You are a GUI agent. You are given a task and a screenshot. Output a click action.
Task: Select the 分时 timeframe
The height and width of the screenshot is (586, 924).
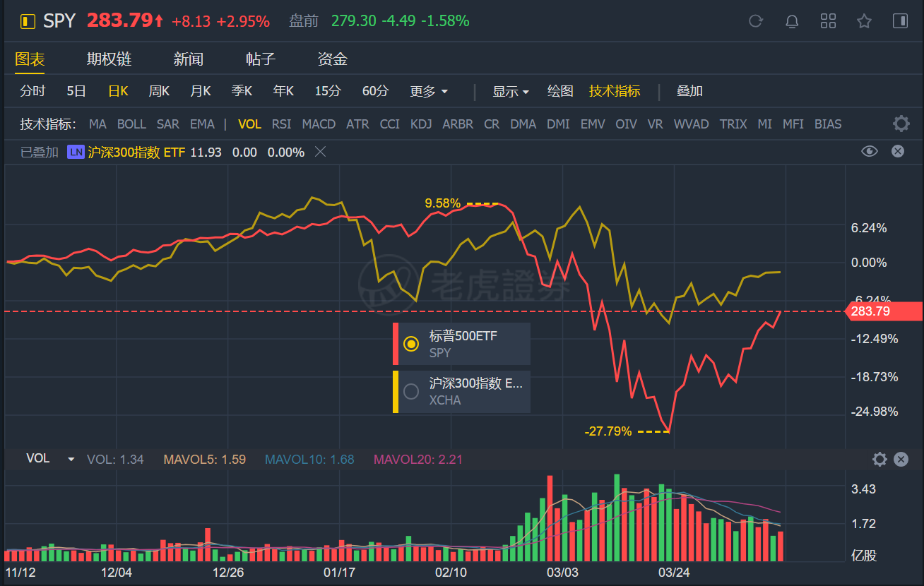[x=32, y=91]
